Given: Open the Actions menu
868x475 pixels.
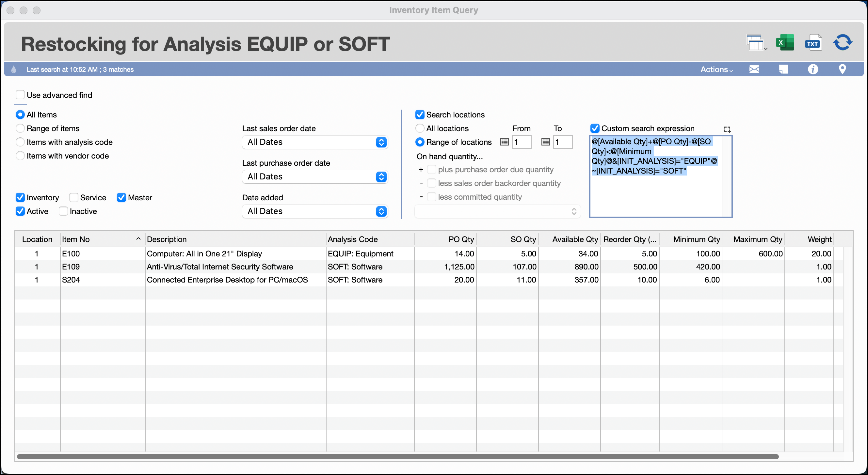Looking at the screenshot, I should pos(716,69).
